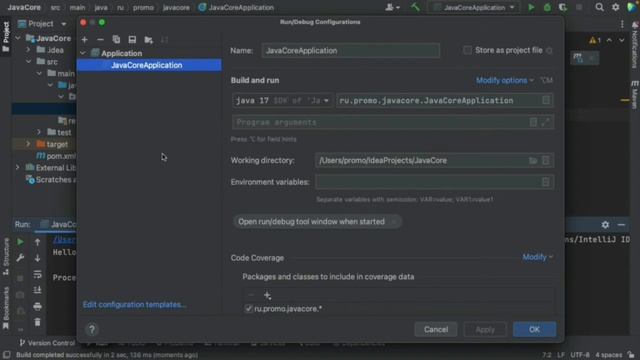Open Search Everywhere magnifier icon
Image resolution: width=640 pixels, height=360 pixels.
pyautogui.click(x=599, y=7)
